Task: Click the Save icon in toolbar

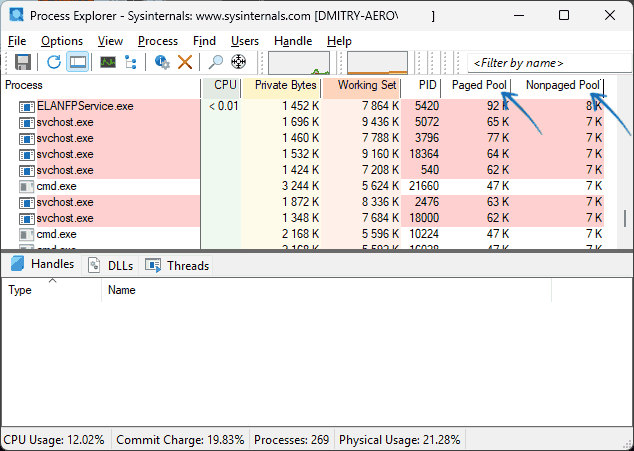Action: tap(22, 62)
